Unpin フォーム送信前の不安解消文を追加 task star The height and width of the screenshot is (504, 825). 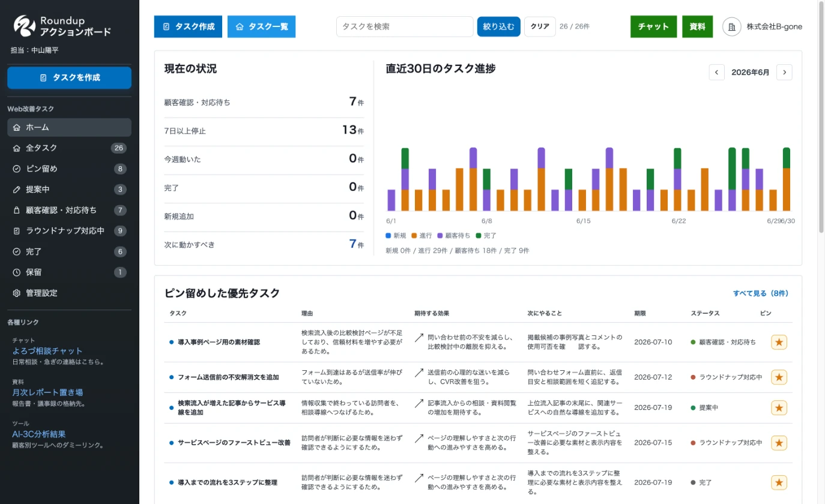tap(779, 377)
